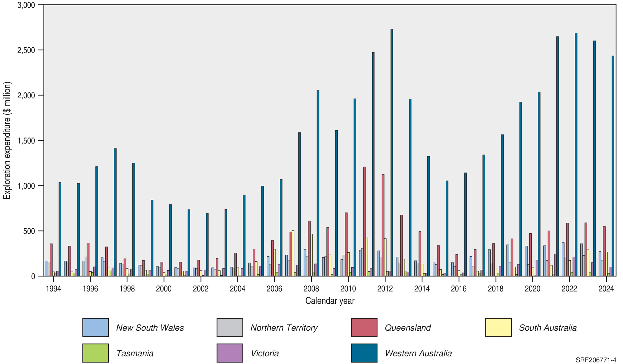The image size is (623, 364).
Task: Select the Western Australia legend label
Action: pos(418,353)
